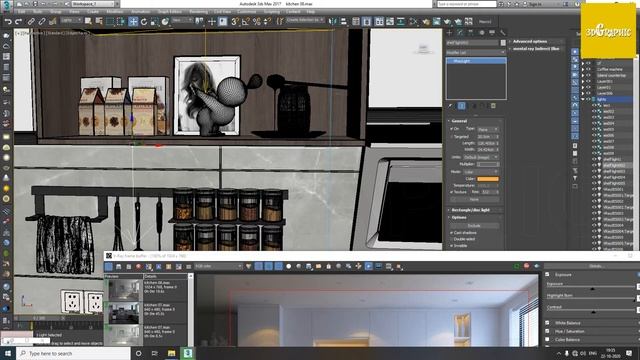Toggle the light On checkbox
Viewport: 640px width, 360px height.
tap(452, 129)
